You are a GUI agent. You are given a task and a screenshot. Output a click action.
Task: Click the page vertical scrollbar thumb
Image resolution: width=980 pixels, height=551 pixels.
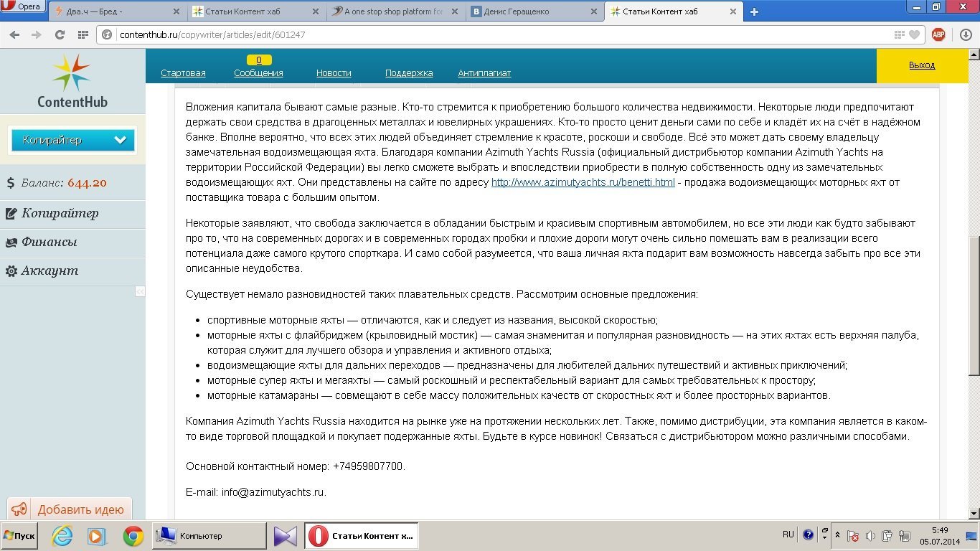974,306
